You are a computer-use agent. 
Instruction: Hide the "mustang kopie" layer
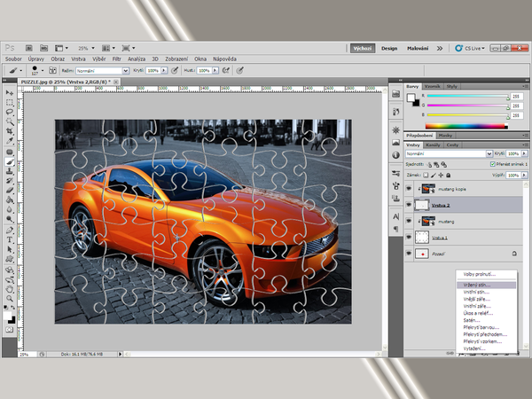[407, 189]
